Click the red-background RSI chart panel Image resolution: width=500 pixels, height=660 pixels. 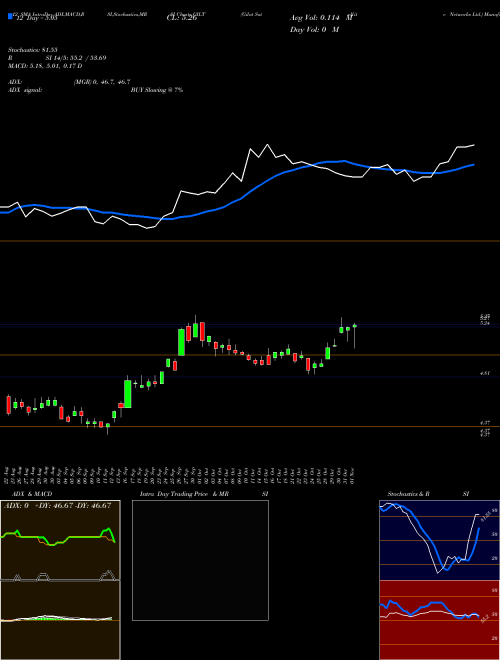pyautogui.click(x=439, y=620)
